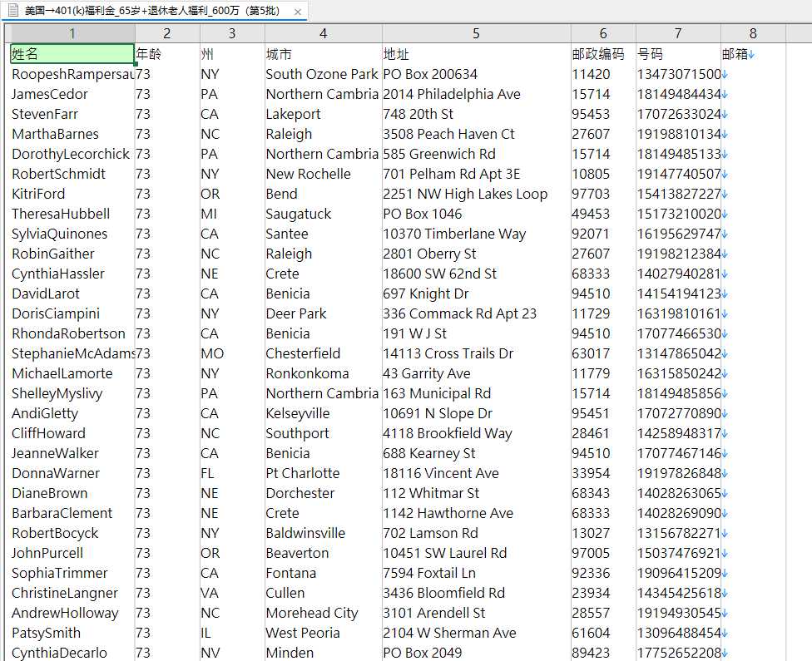Click the document icon on the file tab
Viewport: 812px width, 661px height.
coord(13,10)
